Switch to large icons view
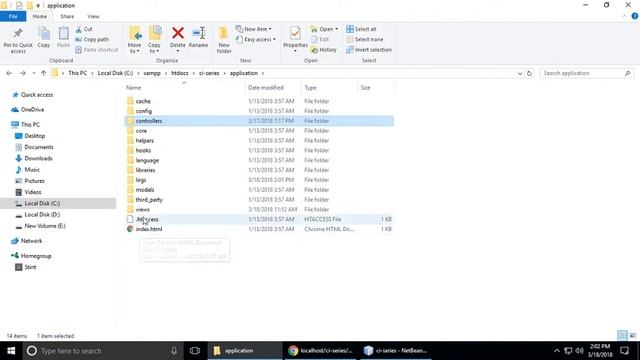The height and width of the screenshot is (360, 640). tap(633, 336)
